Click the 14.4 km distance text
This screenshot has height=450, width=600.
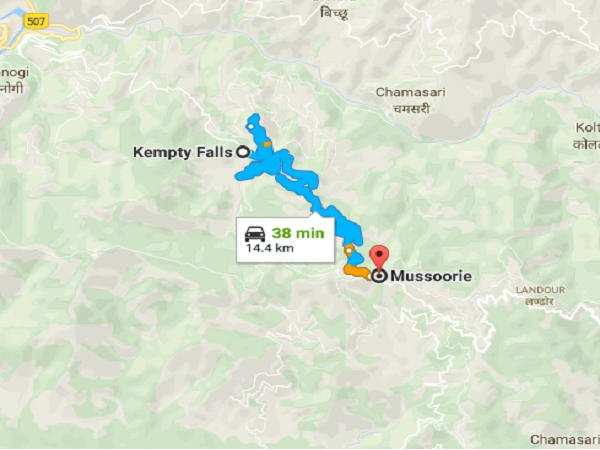click(270, 248)
